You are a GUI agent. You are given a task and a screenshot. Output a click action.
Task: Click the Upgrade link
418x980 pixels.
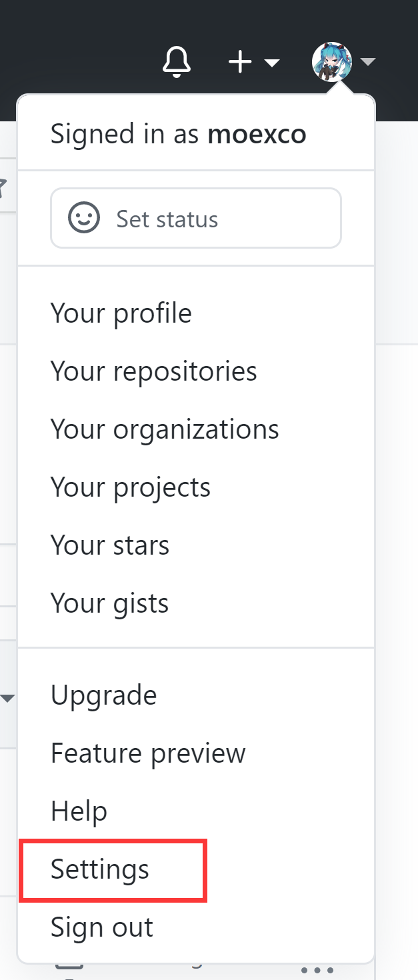[x=103, y=695]
